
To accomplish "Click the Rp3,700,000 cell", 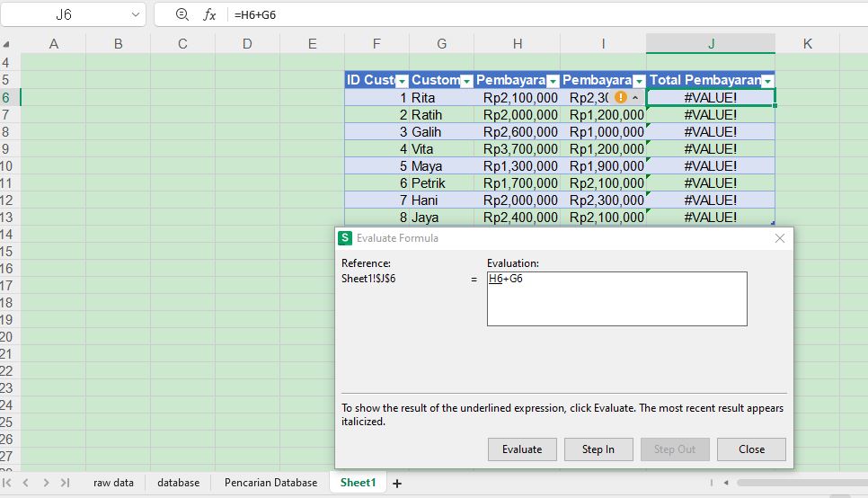I will (x=517, y=149).
